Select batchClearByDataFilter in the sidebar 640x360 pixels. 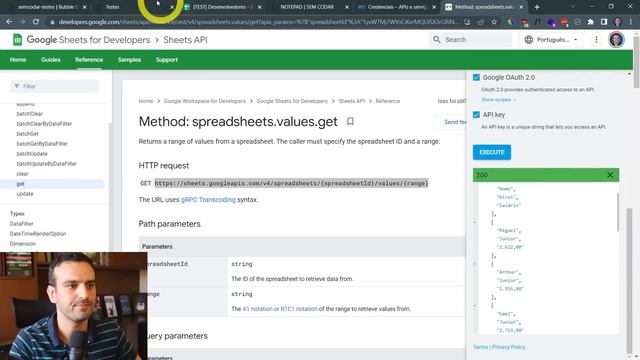tap(44, 124)
